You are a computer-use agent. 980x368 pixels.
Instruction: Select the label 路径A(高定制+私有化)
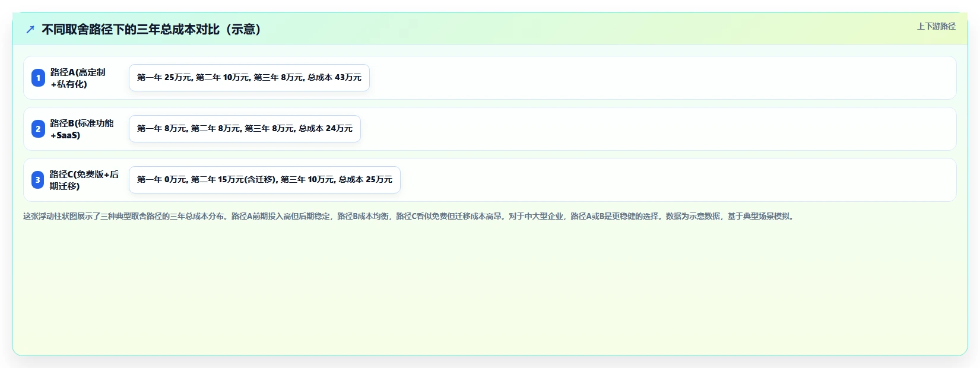click(78, 78)
